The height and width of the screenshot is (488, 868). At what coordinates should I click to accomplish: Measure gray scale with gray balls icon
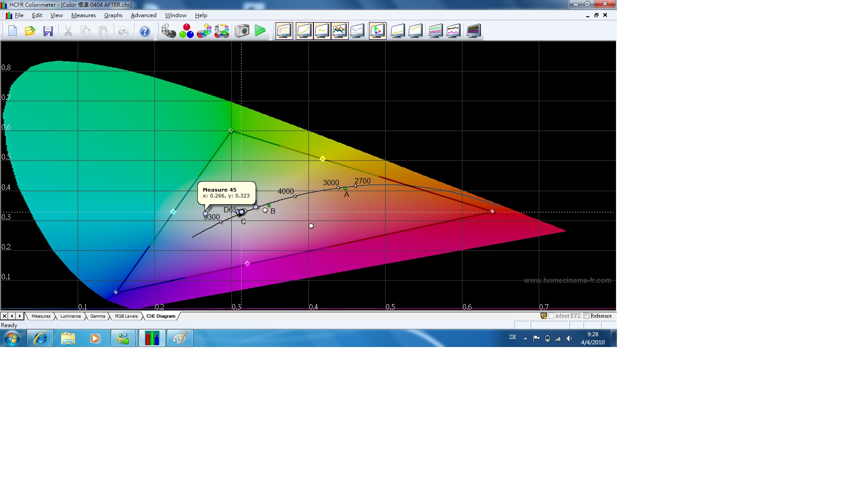pos(168,31)
